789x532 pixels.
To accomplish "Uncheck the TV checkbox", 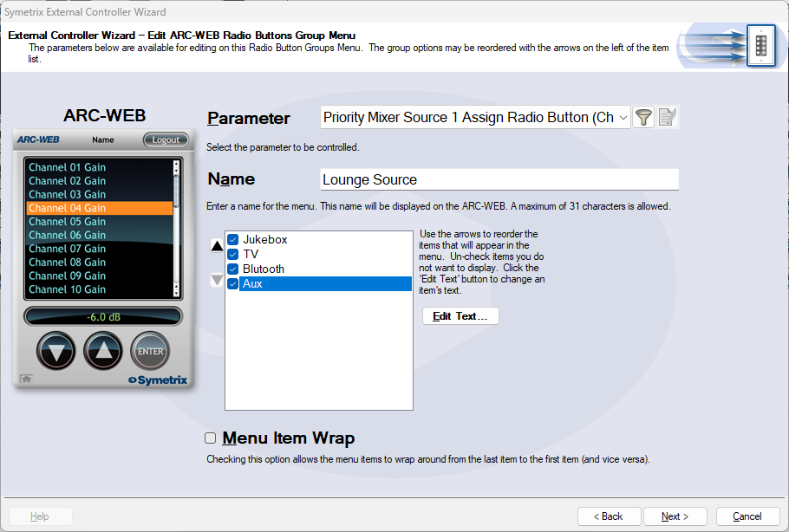I will tap(232, 255).
